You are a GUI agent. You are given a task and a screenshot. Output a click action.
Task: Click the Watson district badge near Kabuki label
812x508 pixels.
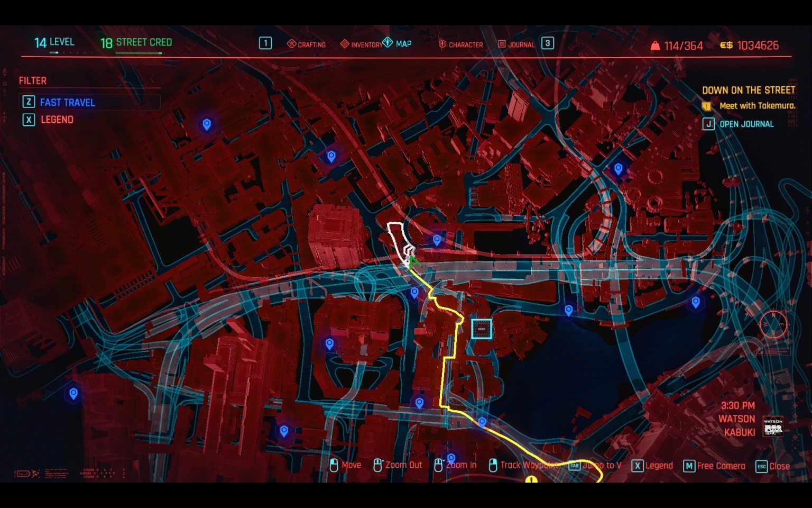[773, 427]
